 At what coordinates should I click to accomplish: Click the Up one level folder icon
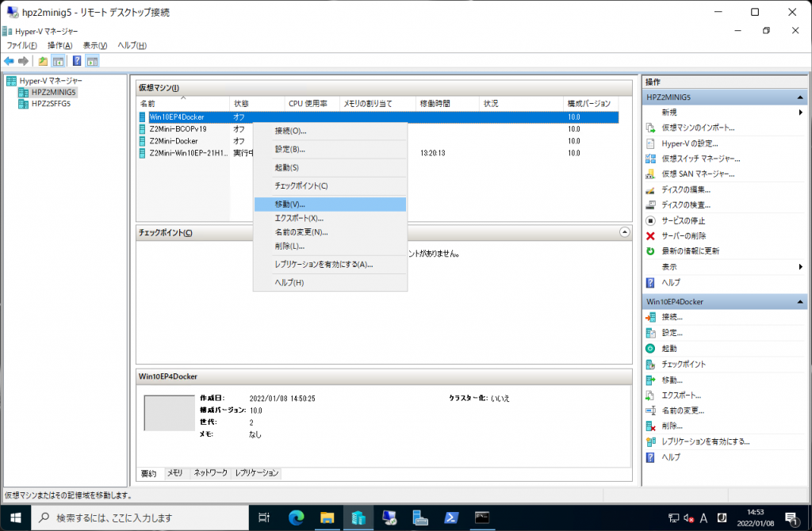coord(43,61)
